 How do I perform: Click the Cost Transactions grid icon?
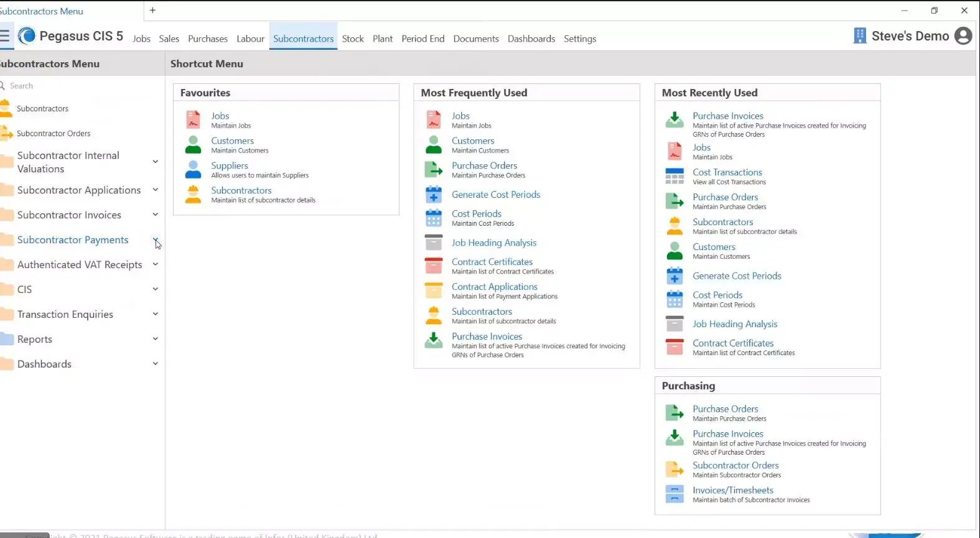click(674, 176)
